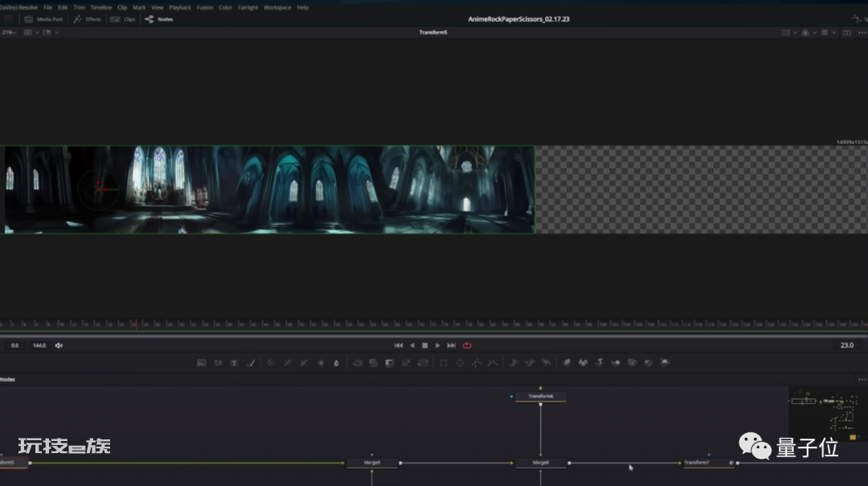Expand chevron beside second viewer layout icon
Viewport: 868px width, 486px height.
56,33
